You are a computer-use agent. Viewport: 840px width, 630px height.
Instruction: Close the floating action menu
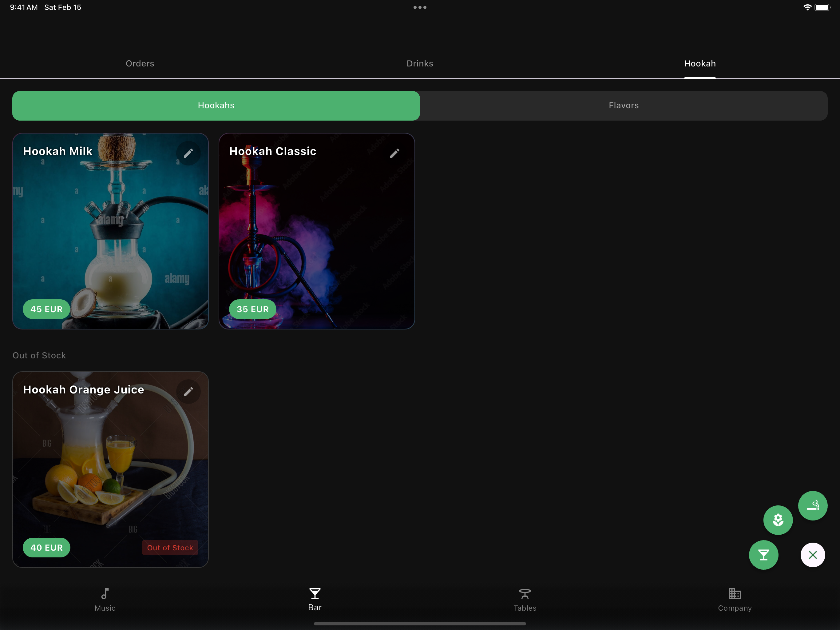point(812,555)
